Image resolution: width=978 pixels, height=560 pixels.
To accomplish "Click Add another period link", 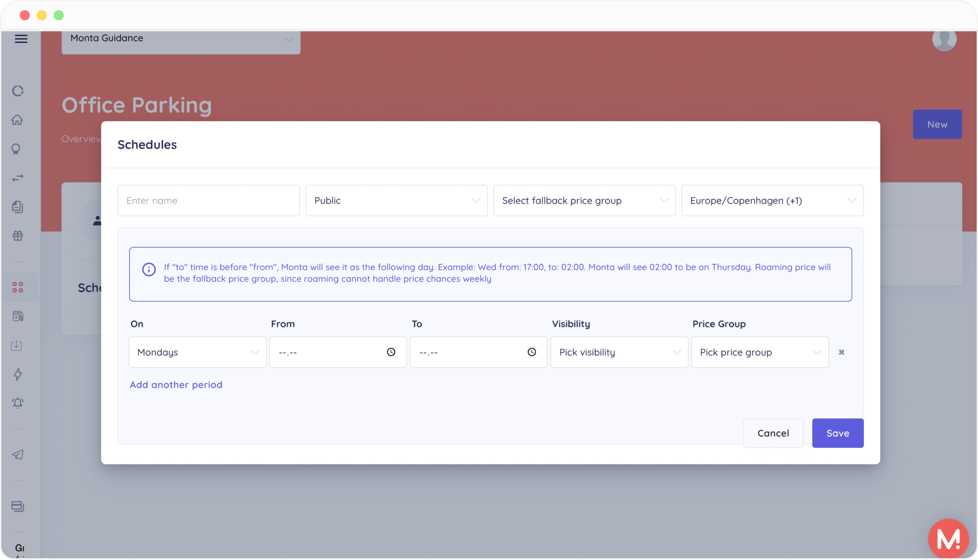I will pos(176,385).
